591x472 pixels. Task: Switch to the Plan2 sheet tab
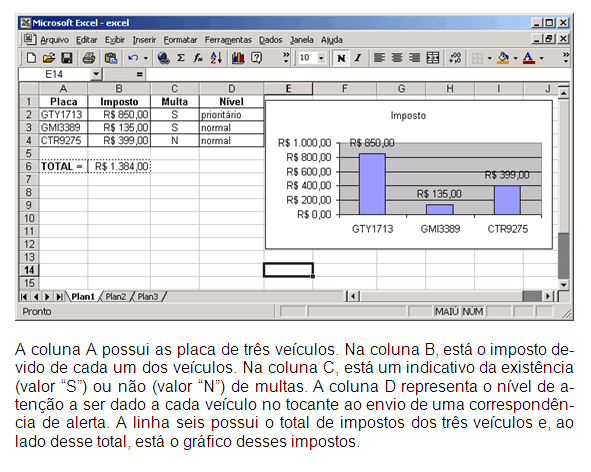tap(115, 297)
